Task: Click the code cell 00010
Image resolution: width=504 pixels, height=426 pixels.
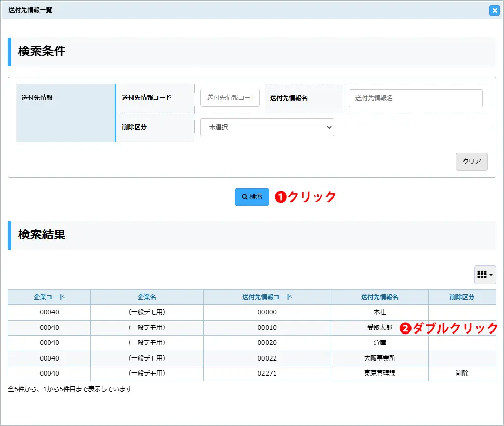Action: [267, 328]
